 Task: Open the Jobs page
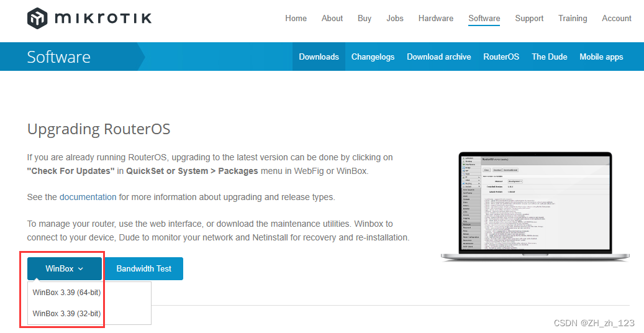click(x=395, y=19)
